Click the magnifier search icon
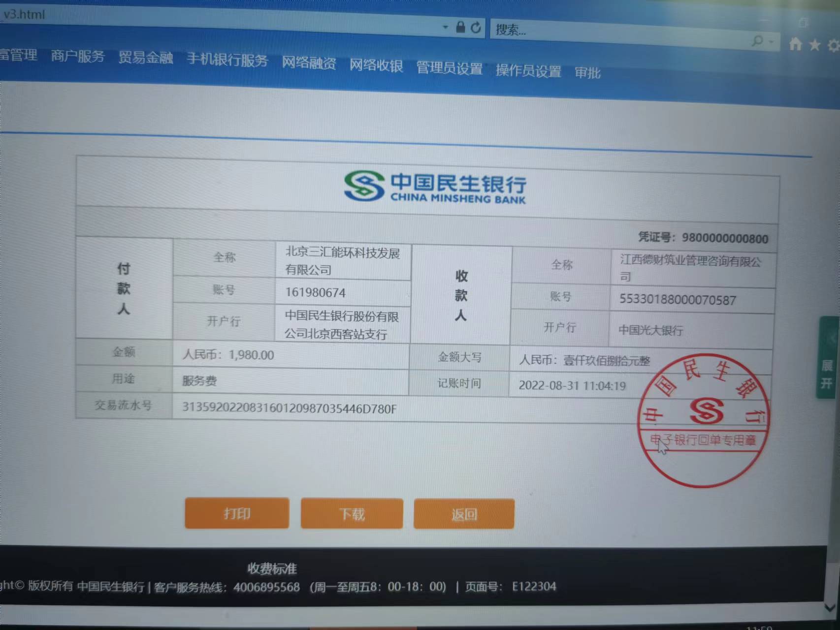Screen dimensions: 840x630 (x=758, y=41)
